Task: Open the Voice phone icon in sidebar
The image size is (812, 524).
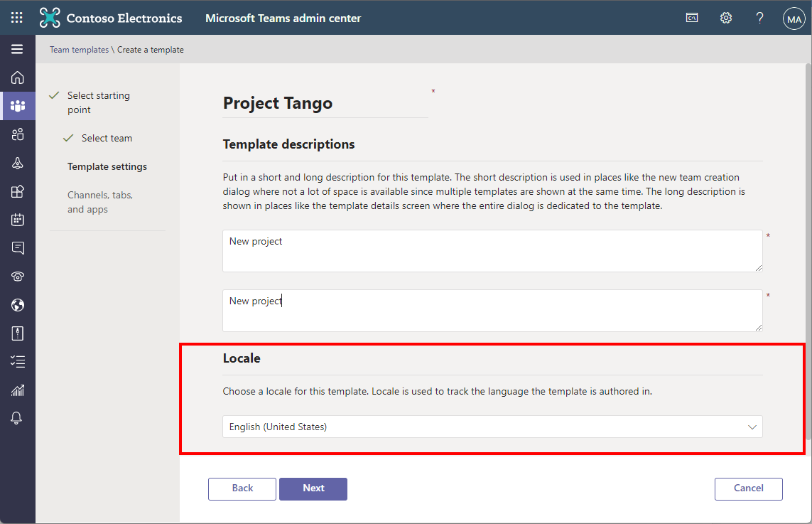Action: pyautogui.click(x=18, y=277)
